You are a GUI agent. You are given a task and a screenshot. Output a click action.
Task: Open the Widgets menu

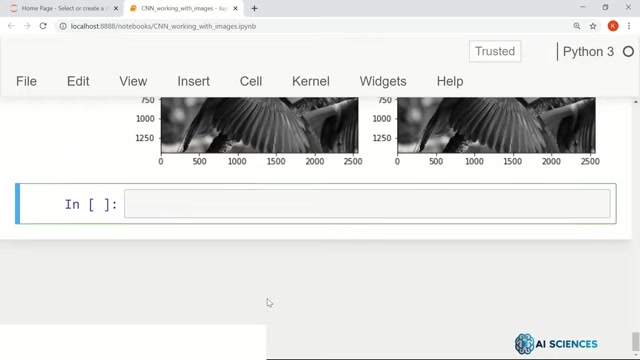383,81
